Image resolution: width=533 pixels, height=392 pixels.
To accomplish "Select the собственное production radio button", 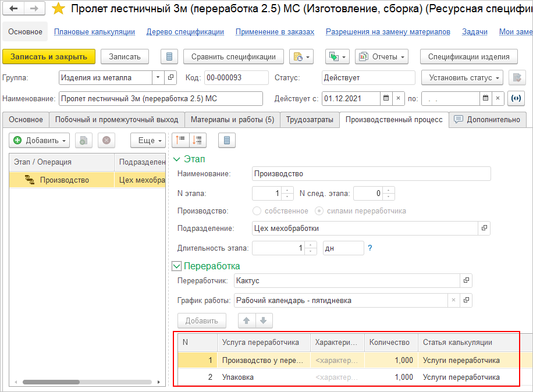I will point(256,211).
